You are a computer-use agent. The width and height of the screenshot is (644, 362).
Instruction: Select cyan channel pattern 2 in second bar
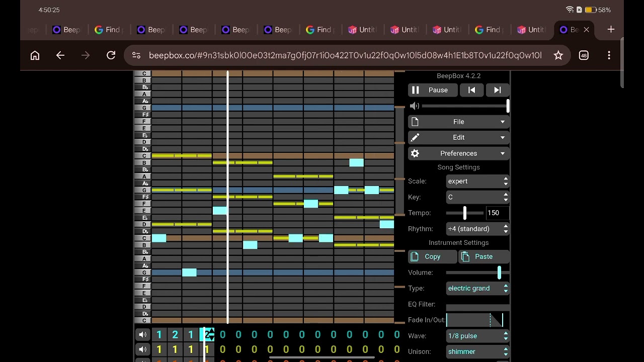tap(175, 335)
